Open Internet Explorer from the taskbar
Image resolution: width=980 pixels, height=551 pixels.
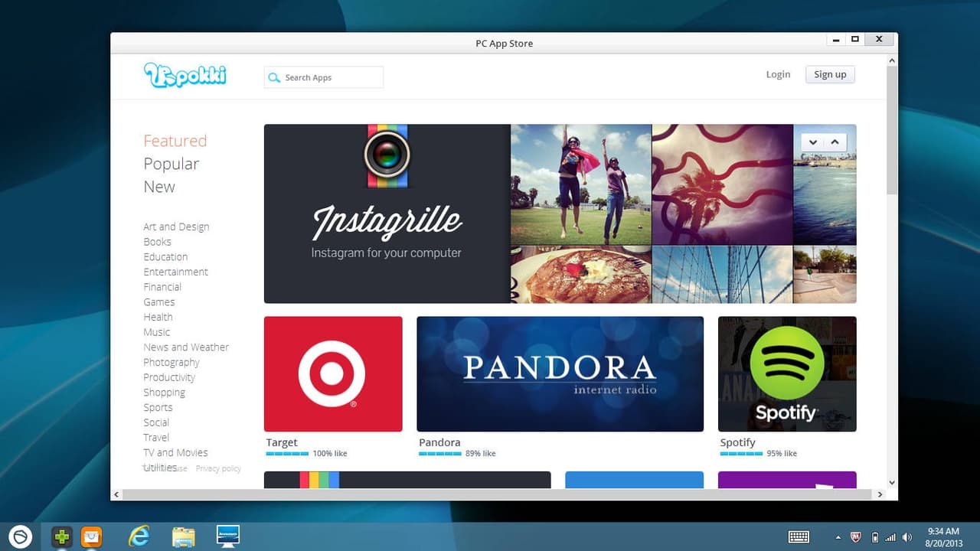click(139, 536)
